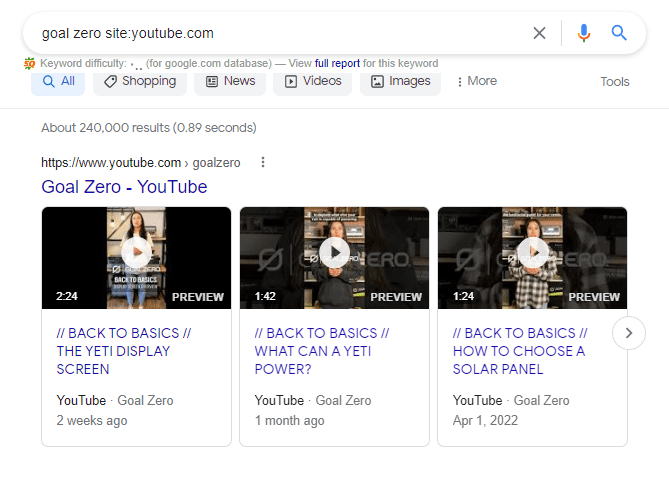669x478 pixels.
Task: Open the Tools filter options
Action: point(615,82)
